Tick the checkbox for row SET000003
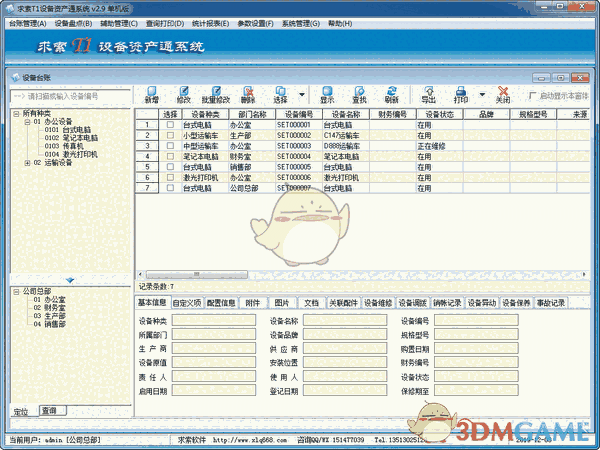This screenshot has height=450, width=600. pos(170,146)
